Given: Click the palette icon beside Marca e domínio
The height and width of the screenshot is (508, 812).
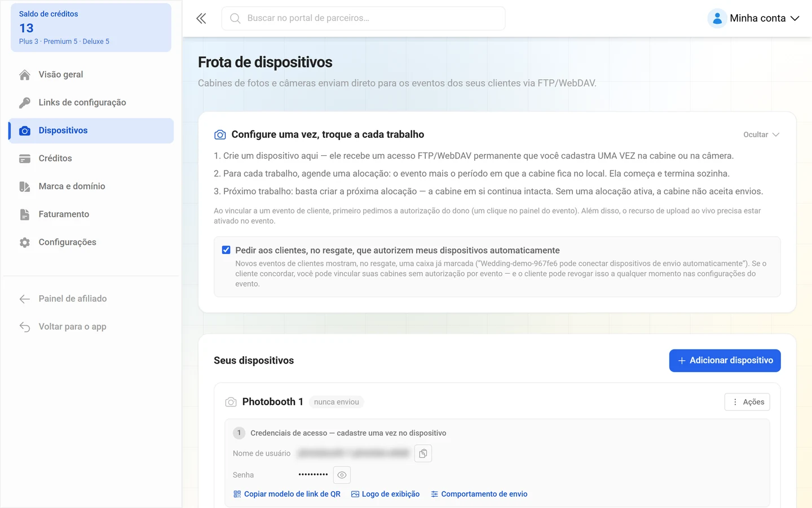Looking at the screenshot, I should 25,187.
